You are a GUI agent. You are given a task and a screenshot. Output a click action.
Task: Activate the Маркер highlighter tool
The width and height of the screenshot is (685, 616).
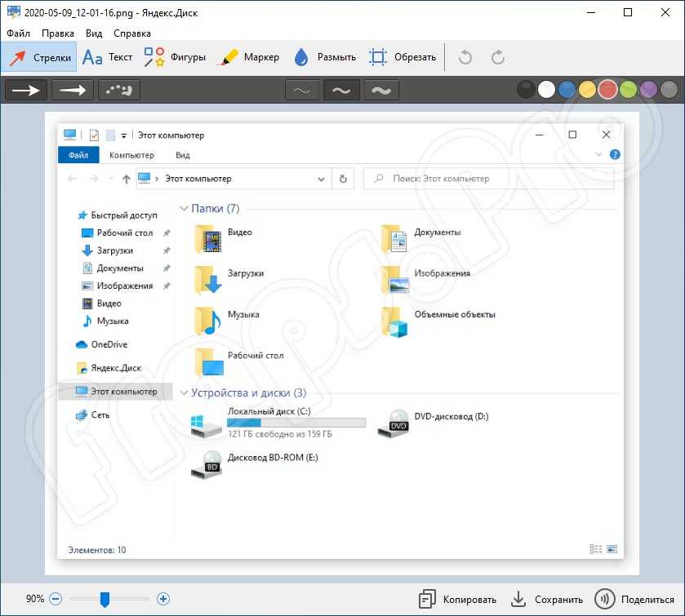tap(250, 57)
